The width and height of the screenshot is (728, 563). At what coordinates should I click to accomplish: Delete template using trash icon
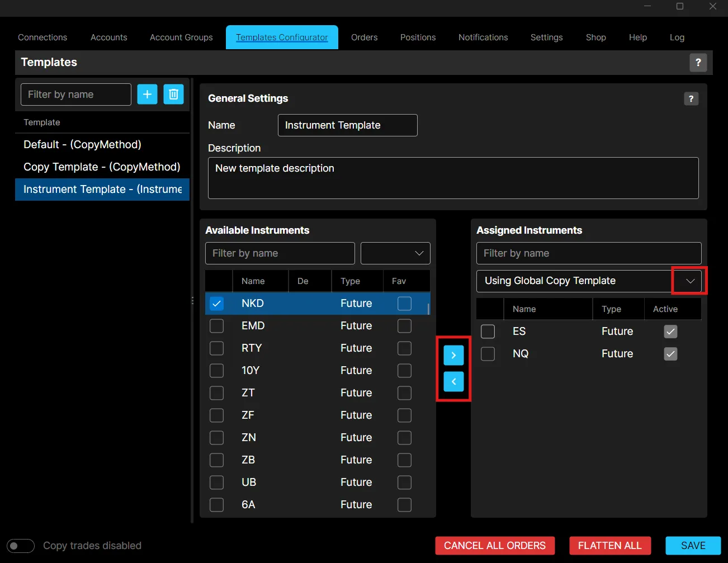coord(173,94)
